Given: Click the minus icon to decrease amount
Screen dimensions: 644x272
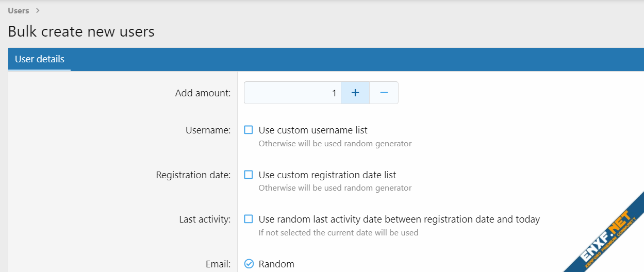Looking at the screenshot, I should (384, 93).
